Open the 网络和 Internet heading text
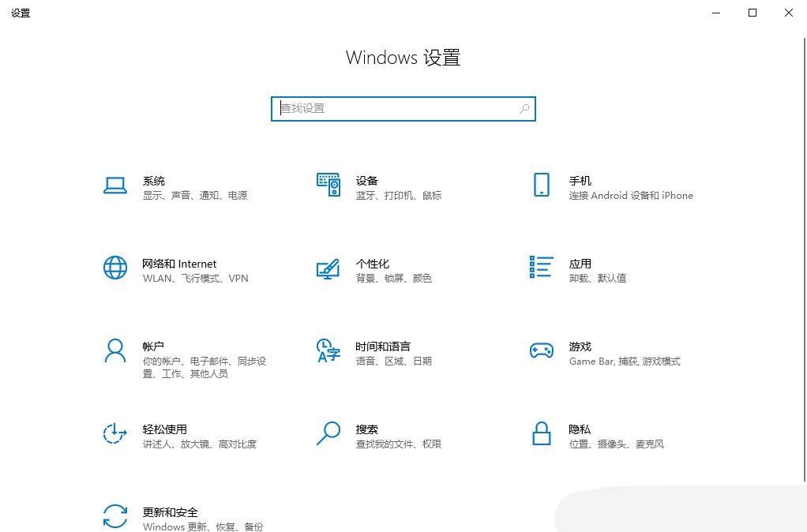Screen dimensions: 807x532 pyautogui.click(x=179, y=264)
